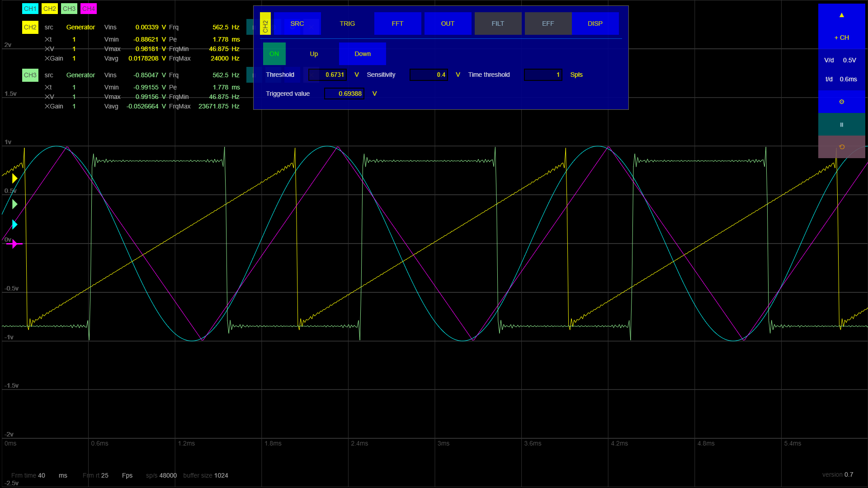868x488 pixels.
Task: Click the magenta CH4 zero-level marker
Action: pyautogui.click(x=15, y=244)
